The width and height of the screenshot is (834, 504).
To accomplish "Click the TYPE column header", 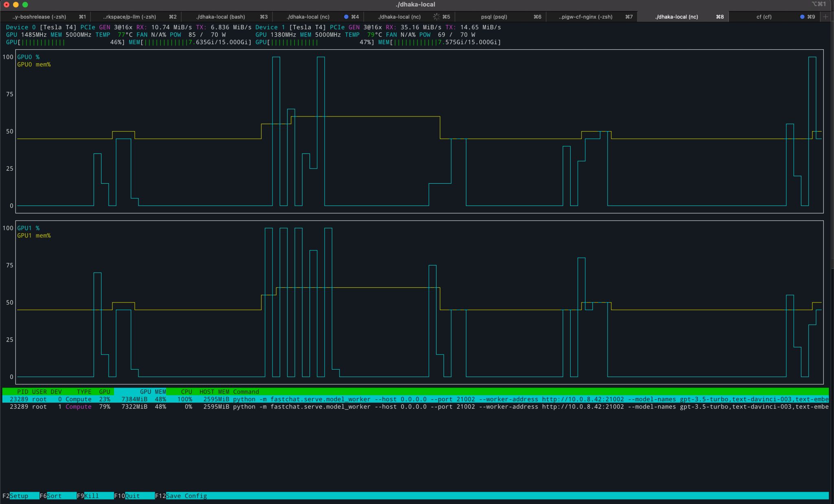I will 84,392.
